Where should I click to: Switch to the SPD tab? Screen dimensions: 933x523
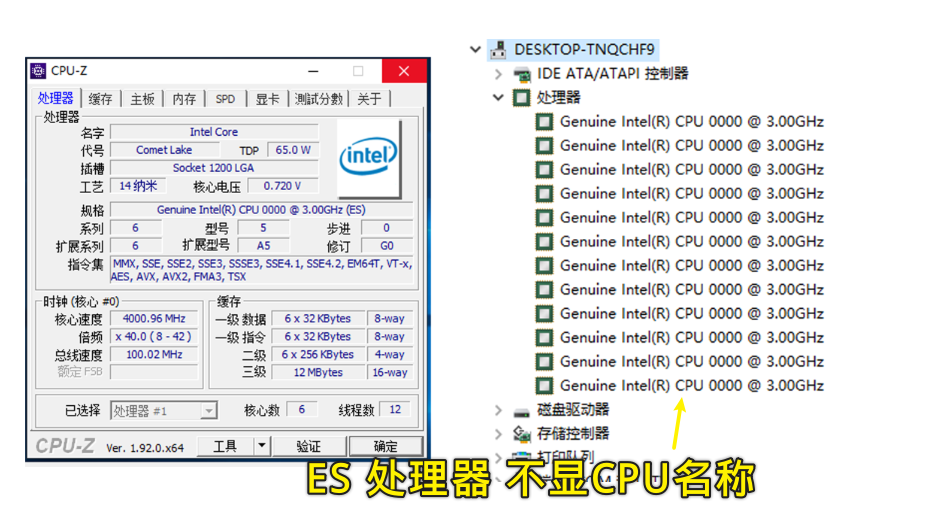(225, 99)
